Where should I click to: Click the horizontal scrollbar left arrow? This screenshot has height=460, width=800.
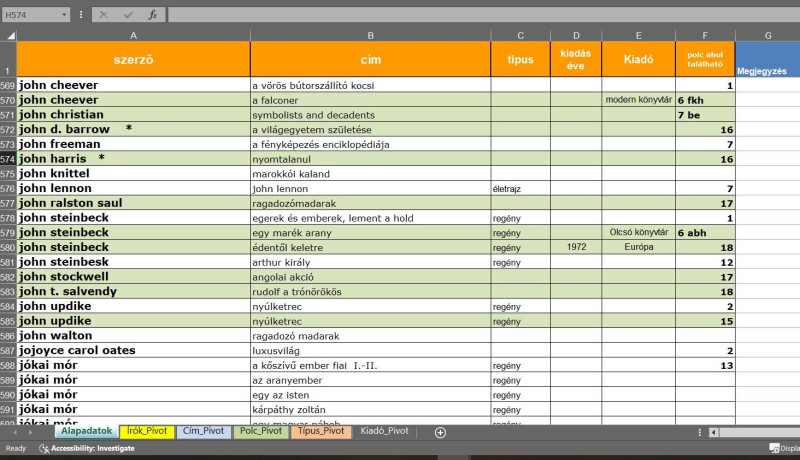click(714, 432)
